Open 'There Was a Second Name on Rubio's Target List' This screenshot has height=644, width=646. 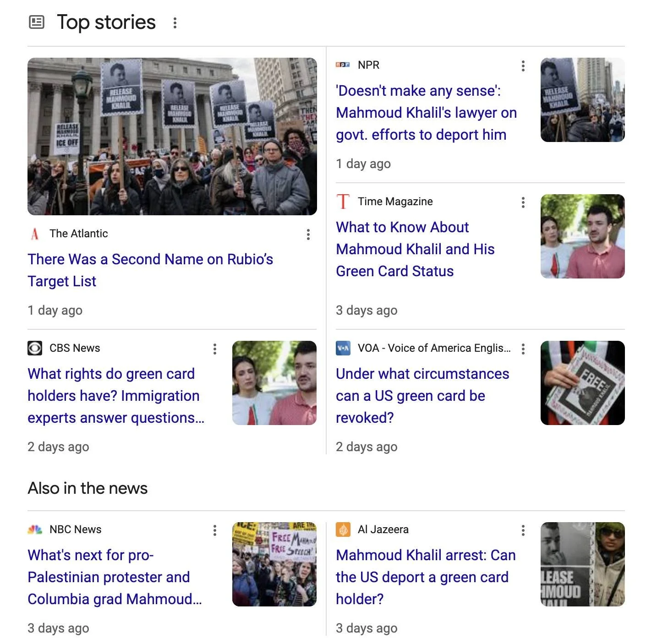150,270
